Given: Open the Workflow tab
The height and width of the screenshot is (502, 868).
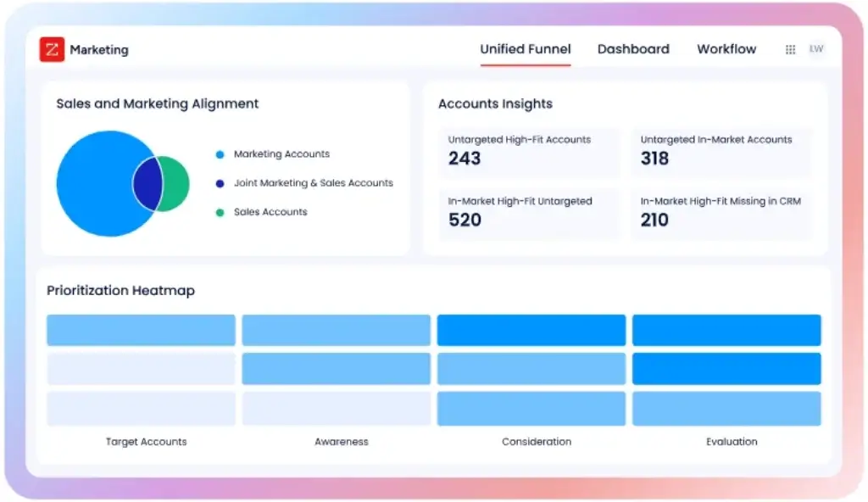Looking at the screenshot, I should click(726, 48).
